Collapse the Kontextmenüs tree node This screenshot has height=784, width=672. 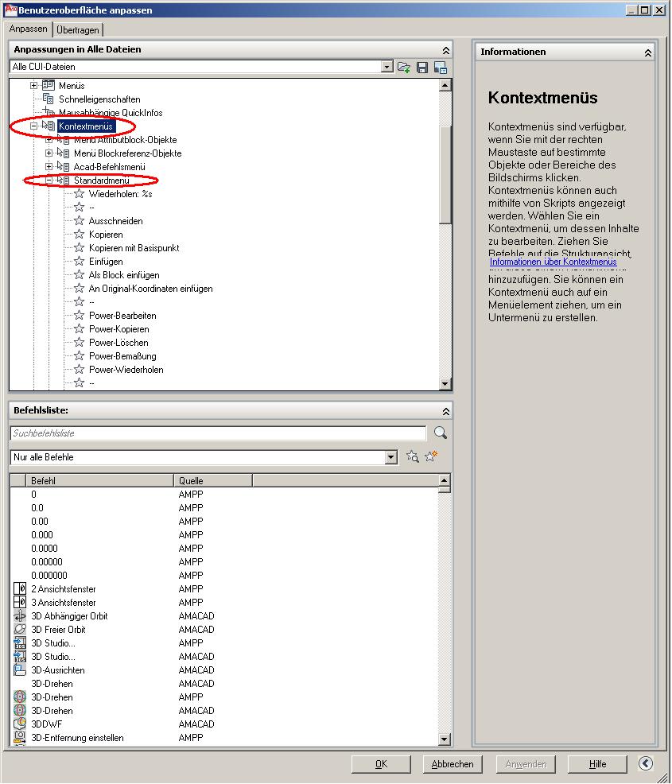click(x=34, y=126)
